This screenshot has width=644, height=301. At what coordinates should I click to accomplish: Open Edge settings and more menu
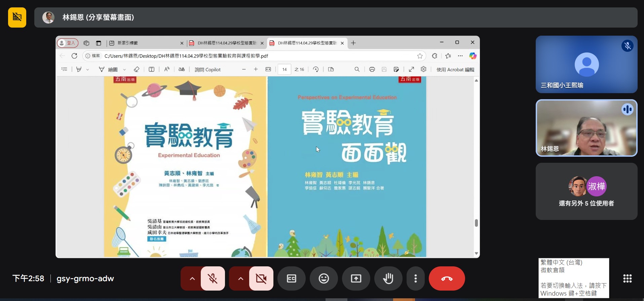[460, 56]
